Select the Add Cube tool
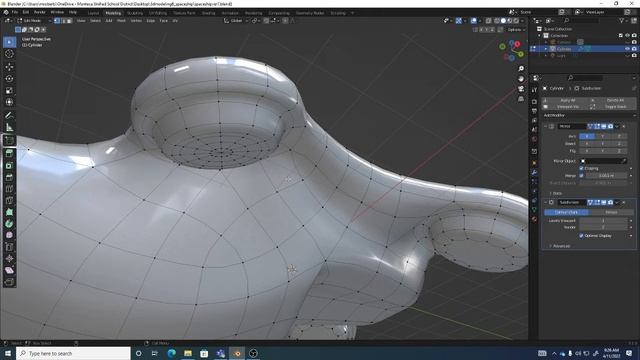 pos(9,140)
